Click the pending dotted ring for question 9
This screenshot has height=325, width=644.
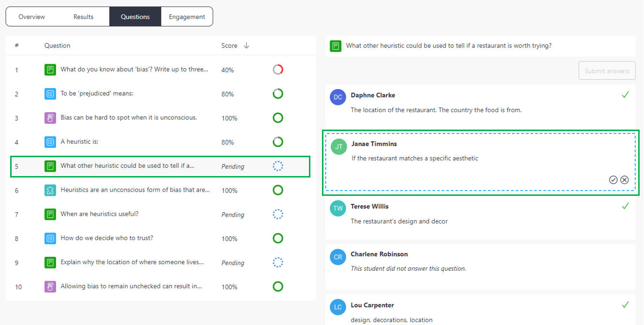pos(278,263)
